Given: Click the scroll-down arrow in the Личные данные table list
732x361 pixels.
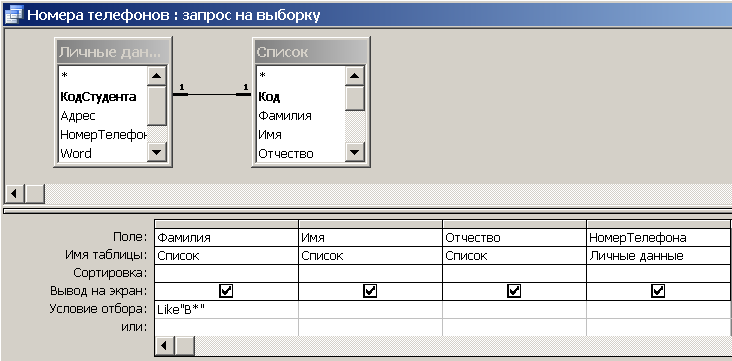Looking at the screenshot, I should click(157, 151).
